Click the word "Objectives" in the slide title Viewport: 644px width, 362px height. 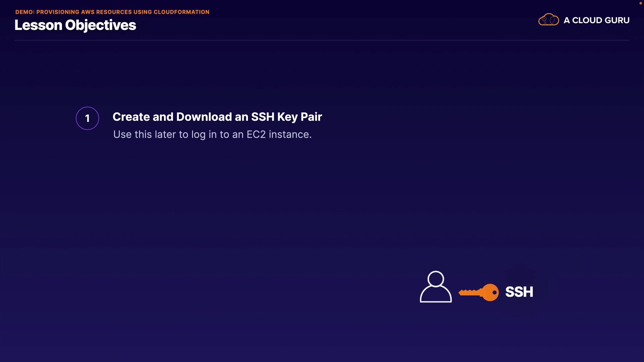[101, 25]
